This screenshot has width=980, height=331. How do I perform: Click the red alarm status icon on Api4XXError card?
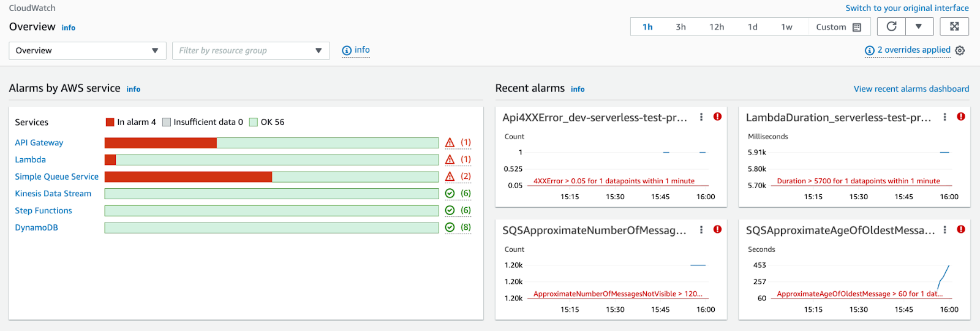(717, 116)
